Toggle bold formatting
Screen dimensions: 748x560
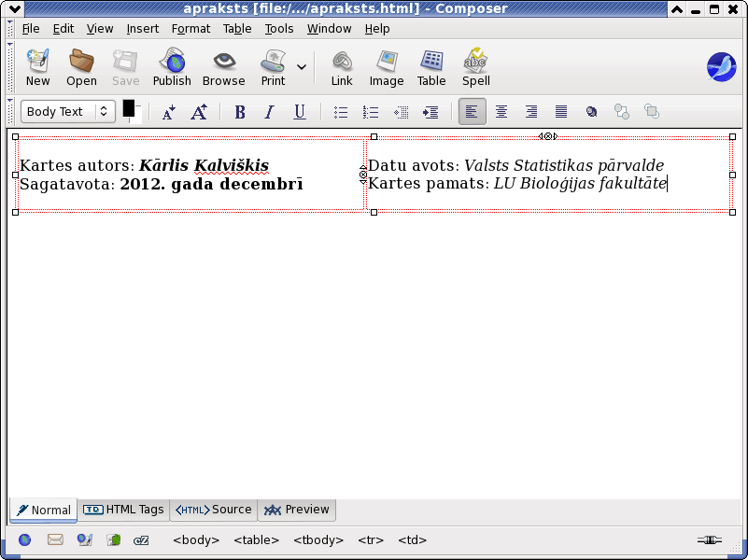coord(240,112)
